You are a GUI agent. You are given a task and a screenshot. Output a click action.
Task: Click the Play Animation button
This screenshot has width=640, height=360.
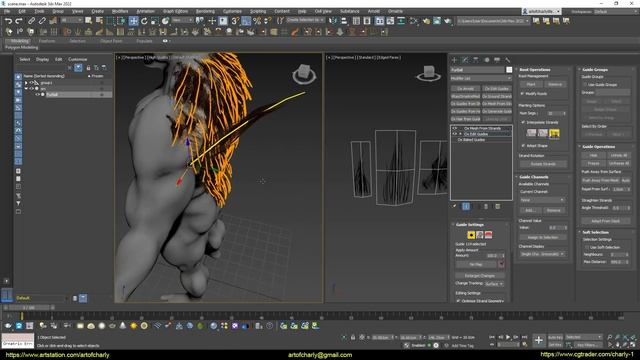point(508,337)
